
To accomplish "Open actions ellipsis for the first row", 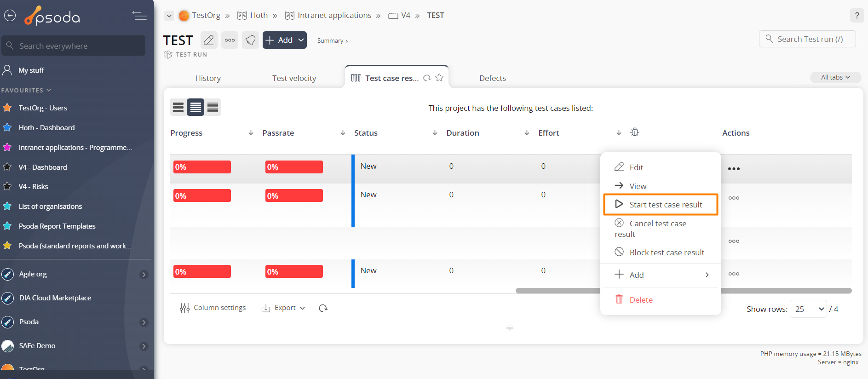I will [734, 169].
